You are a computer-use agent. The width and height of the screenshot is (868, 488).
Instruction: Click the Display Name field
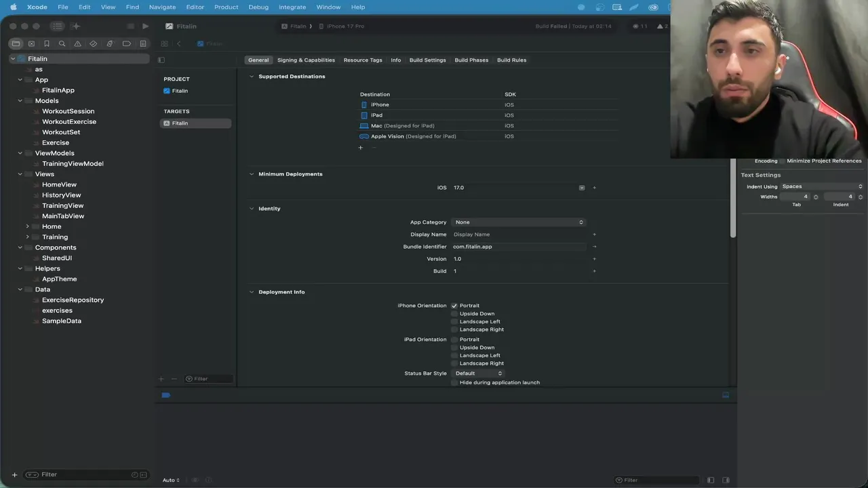pos(518,235)
